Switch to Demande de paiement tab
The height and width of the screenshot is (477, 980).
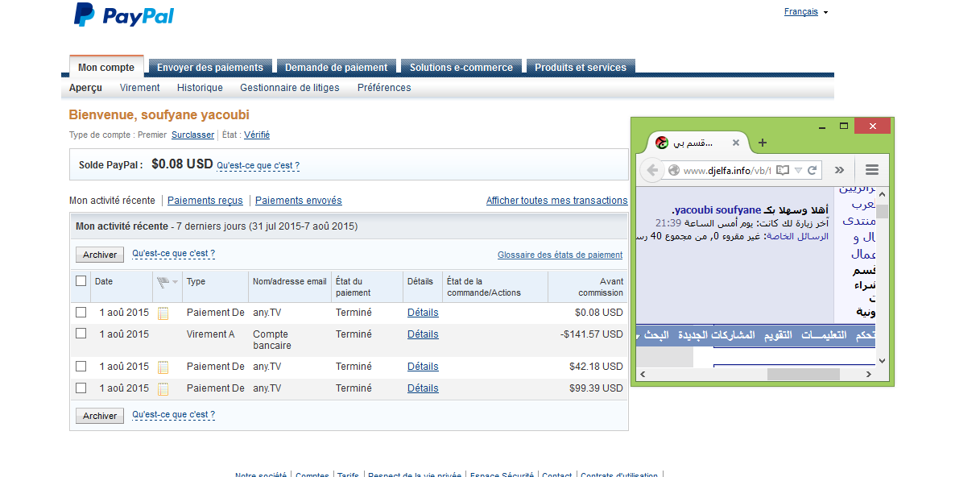pyautogui.click(x=336, y=68)
